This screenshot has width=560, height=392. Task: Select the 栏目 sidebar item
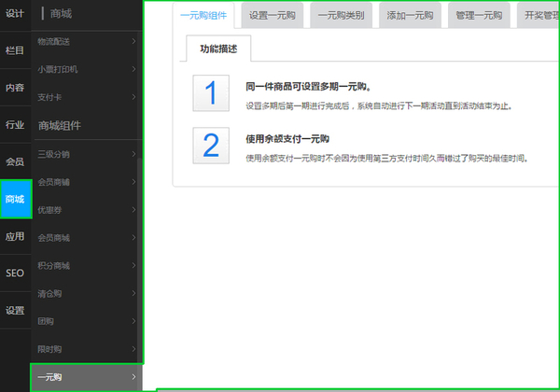click(x=15, y=50)
